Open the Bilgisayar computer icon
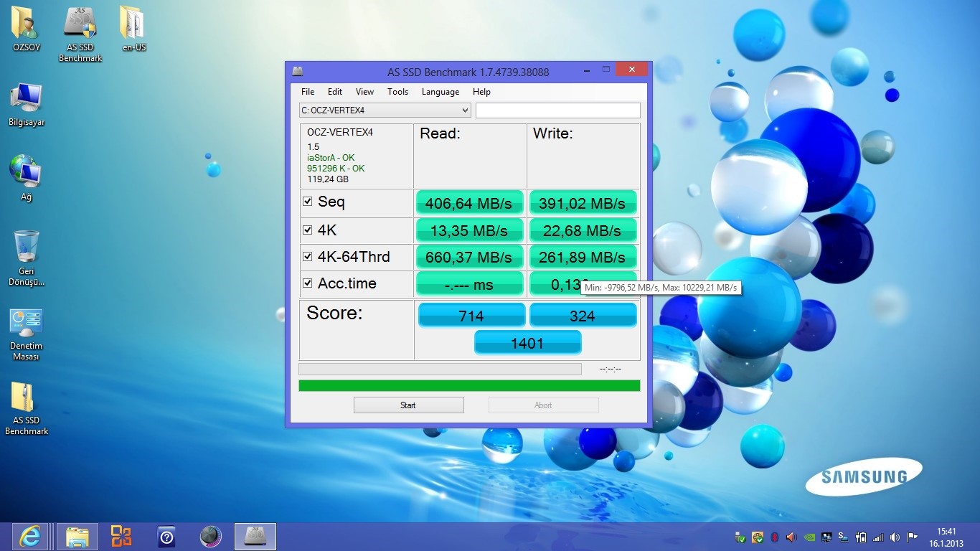The height and width of the screenshot is (551, 980). click(27, 105)
